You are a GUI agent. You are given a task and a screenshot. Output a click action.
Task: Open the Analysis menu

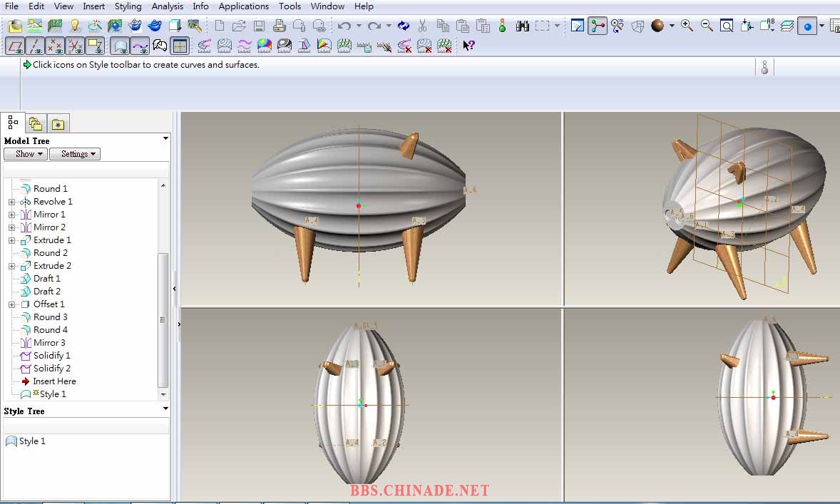pos(168,6)
